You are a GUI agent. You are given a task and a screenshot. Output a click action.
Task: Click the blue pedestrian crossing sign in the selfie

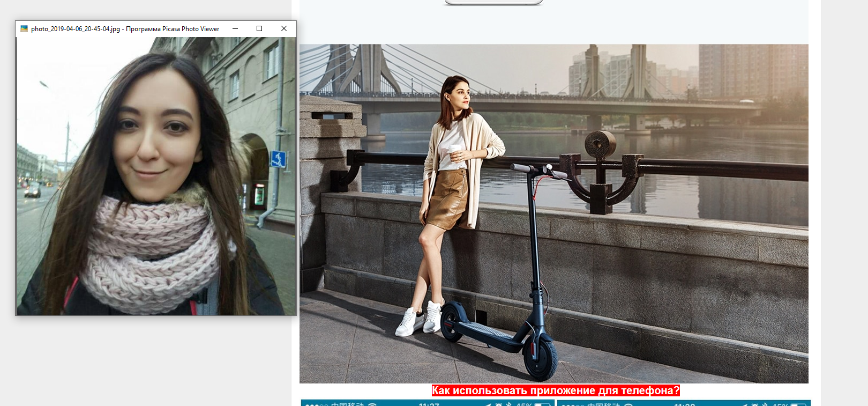coord(278,159)
